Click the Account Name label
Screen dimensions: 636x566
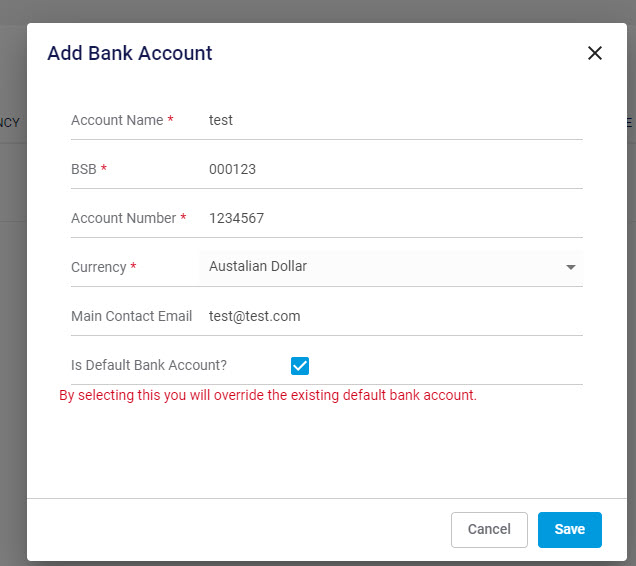117,120
